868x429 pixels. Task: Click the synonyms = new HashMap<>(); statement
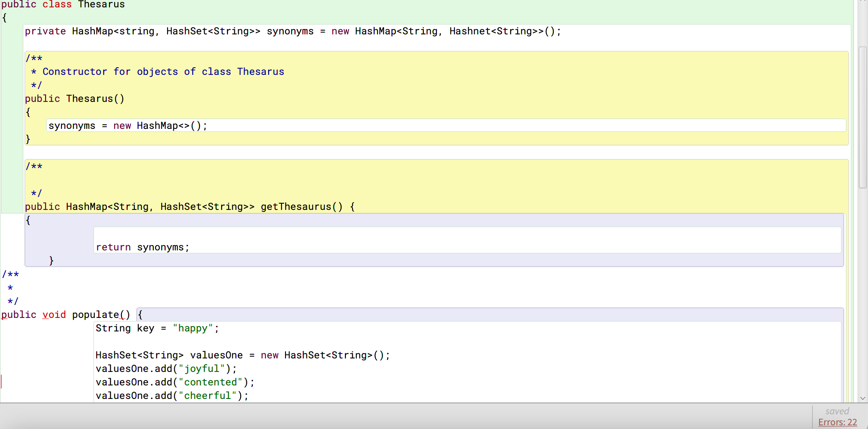pyautogui.click(x=128, y=125)
